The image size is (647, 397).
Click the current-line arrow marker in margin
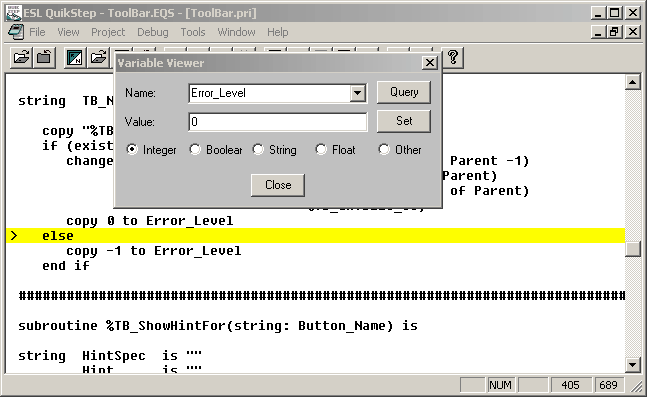pyautogui.click(x=14, y=236)
